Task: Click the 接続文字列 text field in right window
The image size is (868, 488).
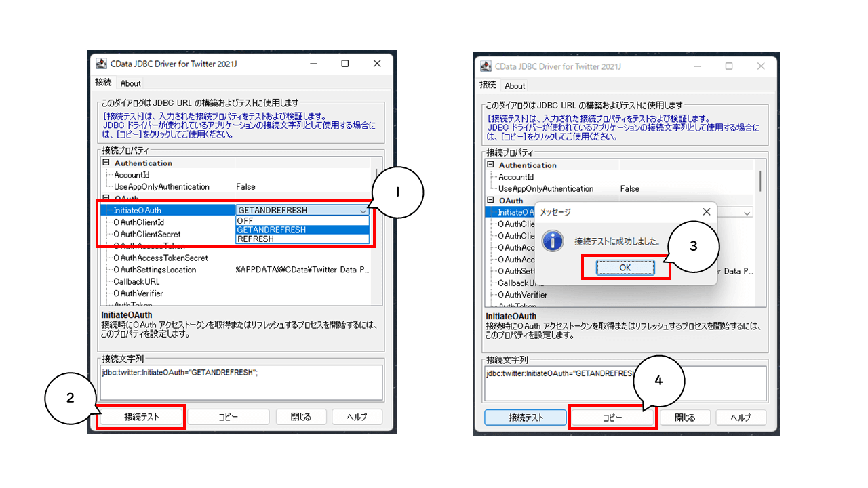Action: tap(626, 384)
